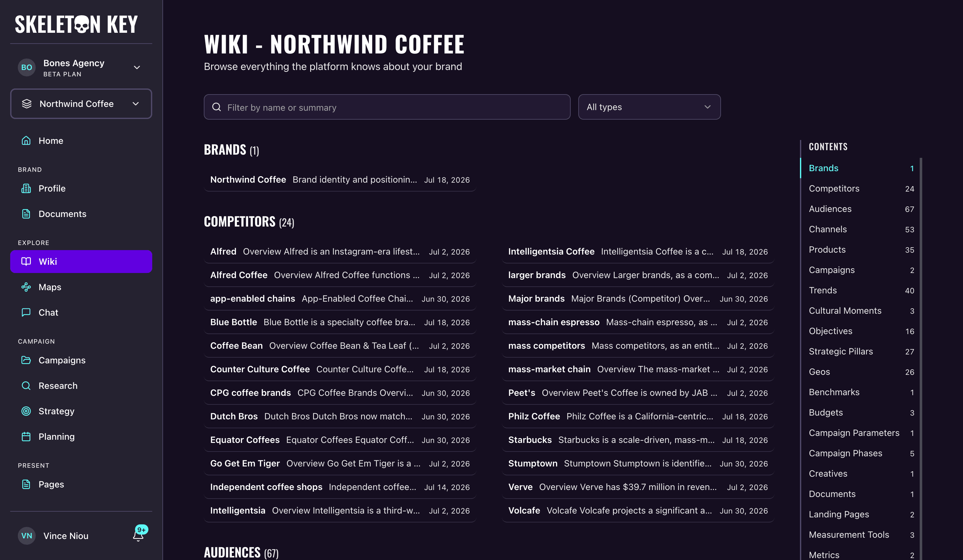Viewport: 963px width, 560px height.
Task: Open Pages under Present section
Action: [81, 484]
